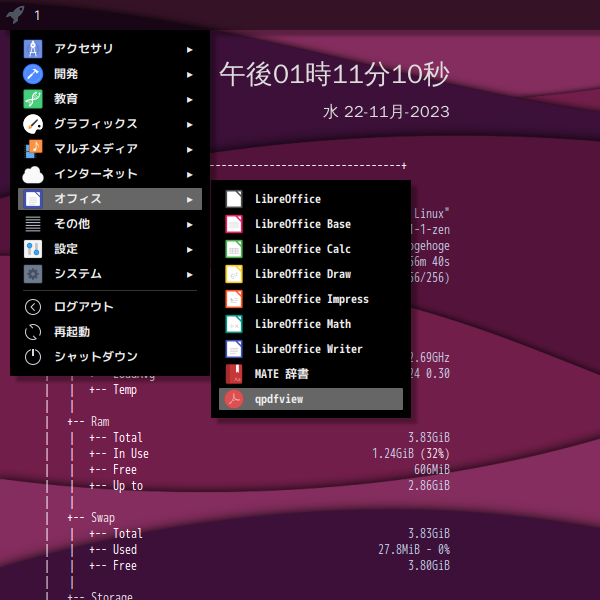
Task: Click the ログアウト back-arrow icon
Action: click(x=33, y=307)
